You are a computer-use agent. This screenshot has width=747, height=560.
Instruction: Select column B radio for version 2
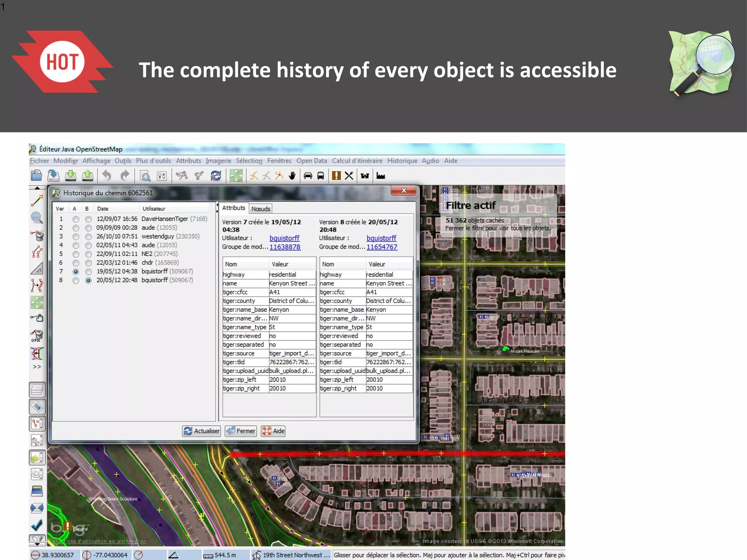point(88,228)
